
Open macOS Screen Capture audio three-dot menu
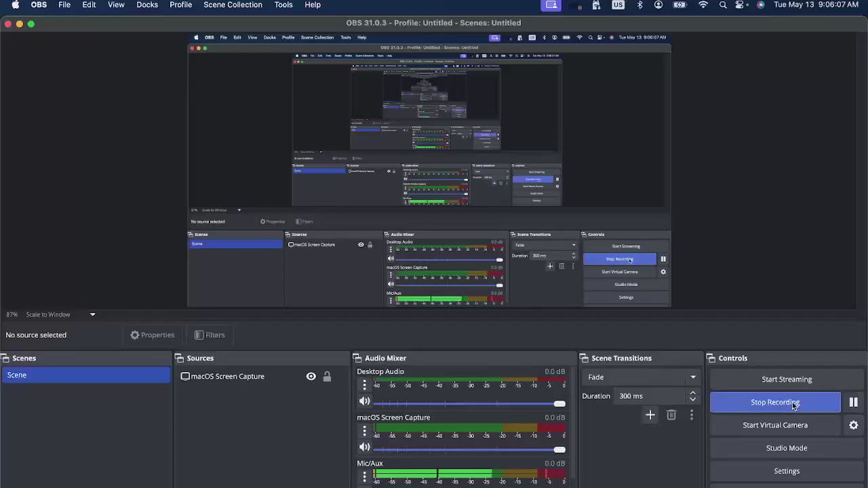point(364,431)
